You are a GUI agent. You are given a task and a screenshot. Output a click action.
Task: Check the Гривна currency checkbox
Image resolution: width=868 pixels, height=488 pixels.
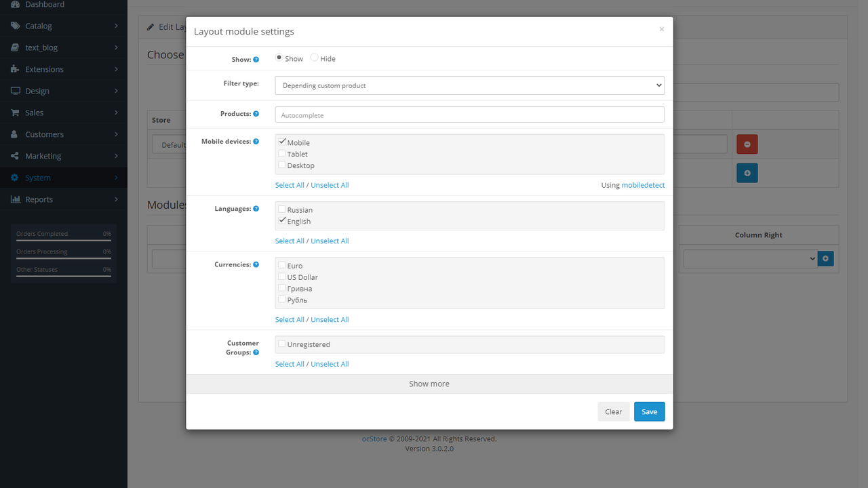tap(282, 287)
